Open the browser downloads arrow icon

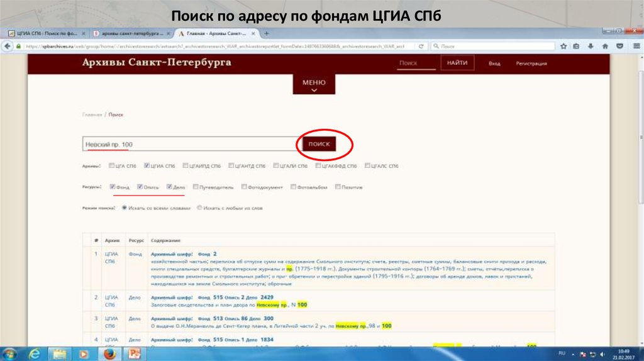[x=591, y=46]
